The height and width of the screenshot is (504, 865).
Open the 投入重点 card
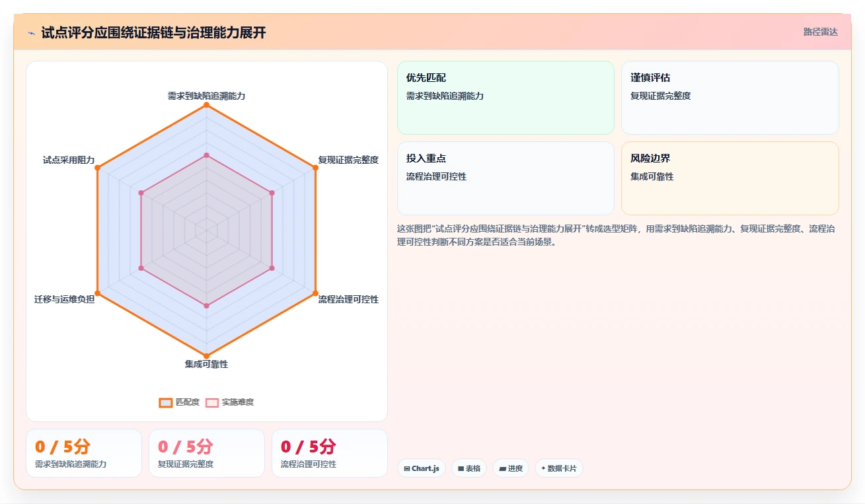(506, 178)
